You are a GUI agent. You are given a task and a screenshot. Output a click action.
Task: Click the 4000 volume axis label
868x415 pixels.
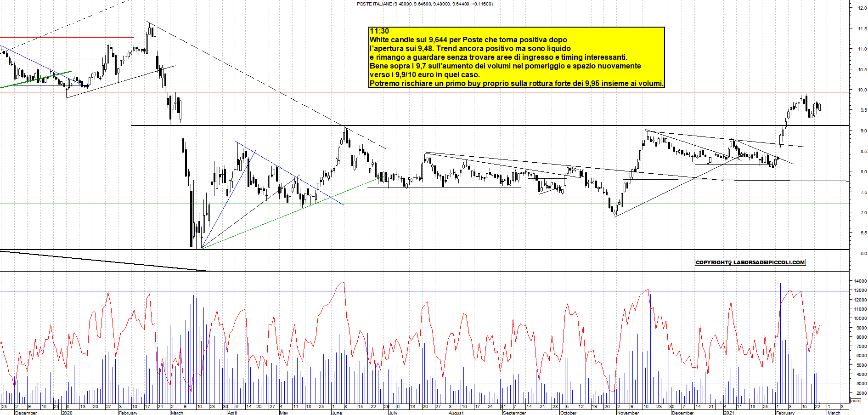click(x=862, y=375)
